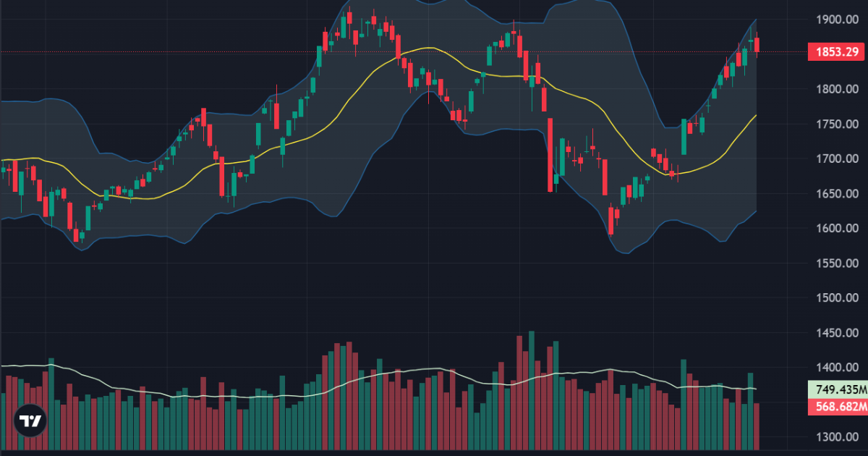The width and height of the screenshot is (868, 456).
Task: Select the 1500.00 price axis label
Action: point(837,297)
